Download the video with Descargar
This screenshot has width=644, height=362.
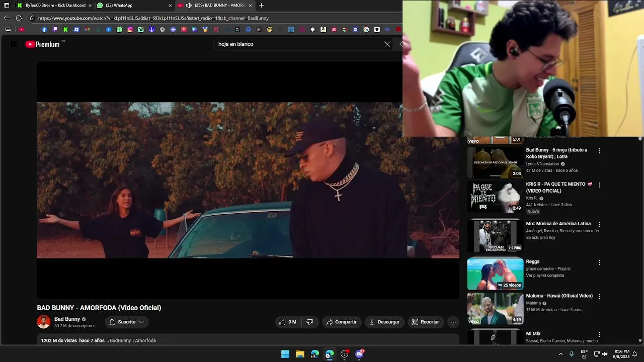384,322
